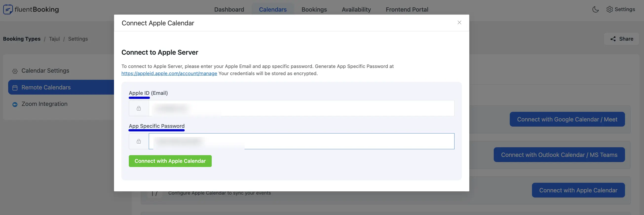The height and width of the screenshot is (215, 644).
Task: Click the Booking Types breadcrumb
Action: [x=22, y=39]
